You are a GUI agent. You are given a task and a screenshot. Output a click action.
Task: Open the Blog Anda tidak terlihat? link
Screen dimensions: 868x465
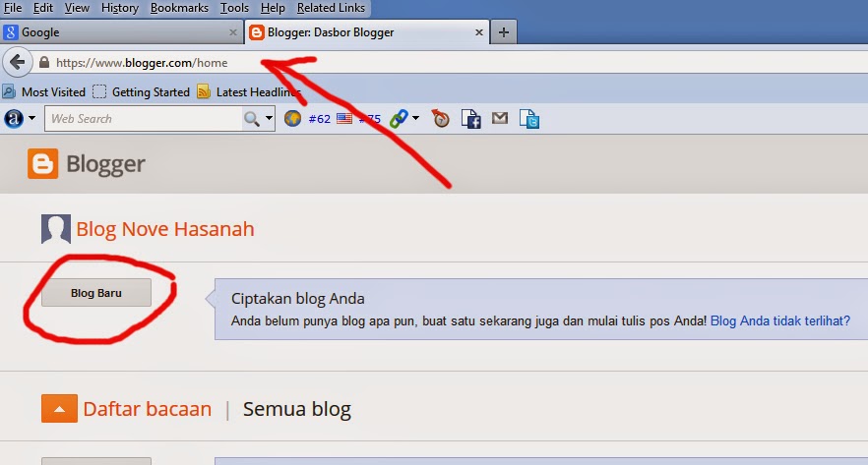point(780,320)
